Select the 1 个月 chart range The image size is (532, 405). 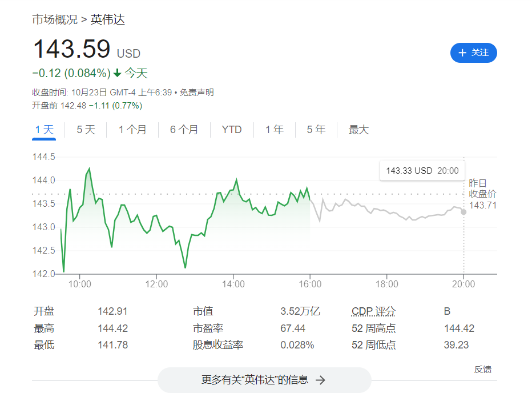[x=132, y=130]
